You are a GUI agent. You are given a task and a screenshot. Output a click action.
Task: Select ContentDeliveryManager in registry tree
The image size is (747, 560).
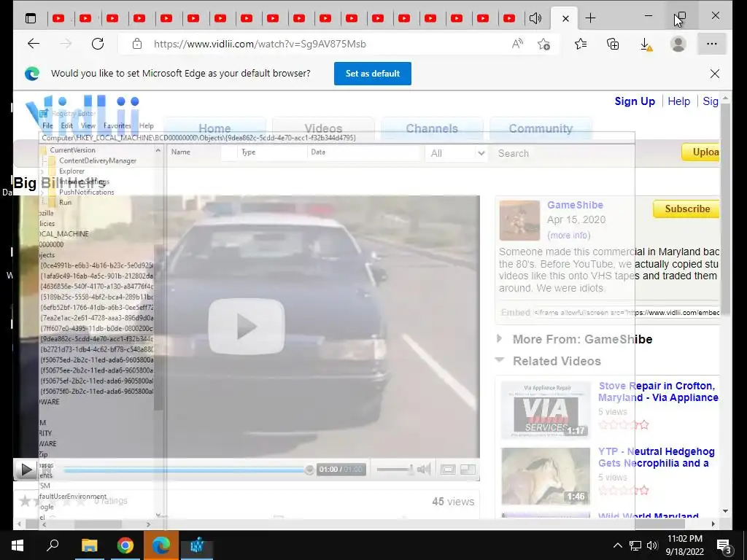click(x=98, y=161)
